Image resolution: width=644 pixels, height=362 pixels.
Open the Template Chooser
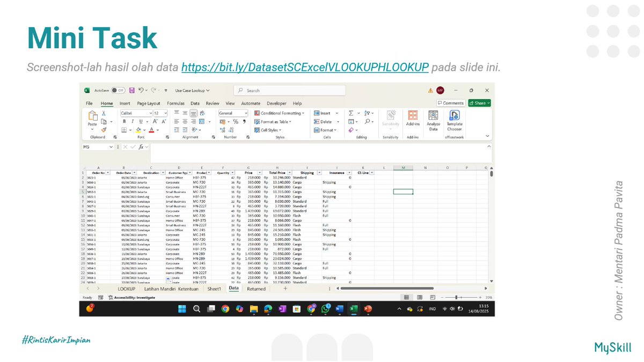pyautogui.click(x=455, y=120)
